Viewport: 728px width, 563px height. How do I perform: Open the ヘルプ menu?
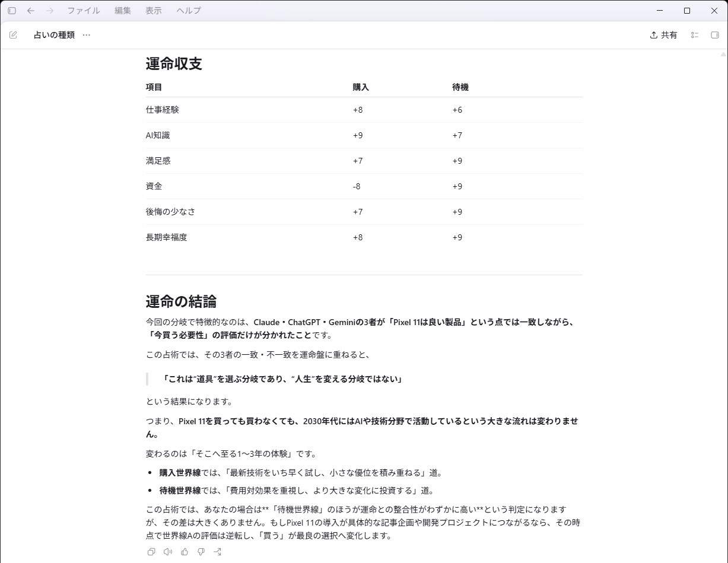tap(189, 11)
